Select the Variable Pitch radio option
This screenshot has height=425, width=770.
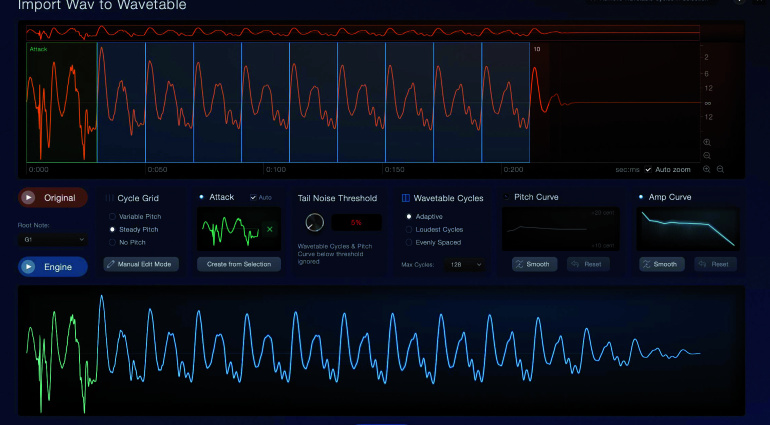[111, 216]
